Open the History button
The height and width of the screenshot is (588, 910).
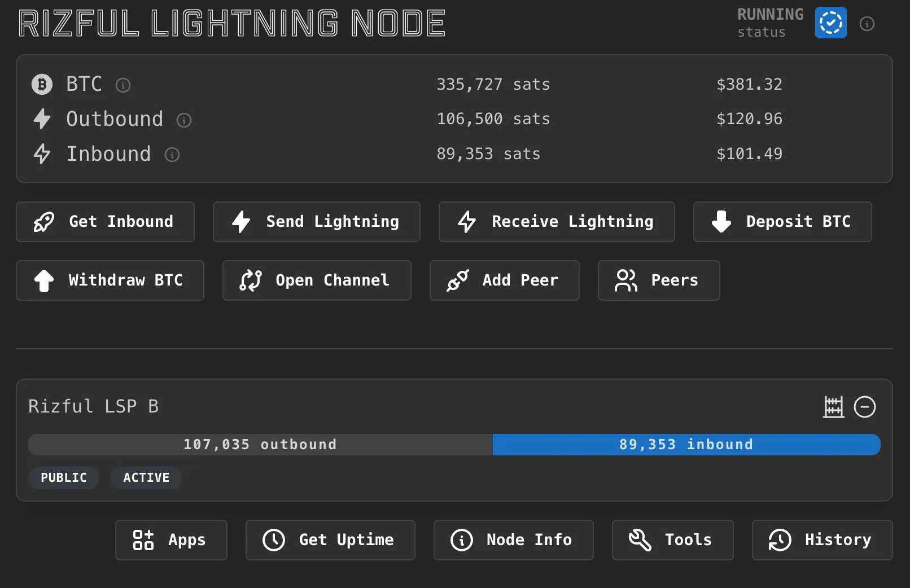(822, 540)
